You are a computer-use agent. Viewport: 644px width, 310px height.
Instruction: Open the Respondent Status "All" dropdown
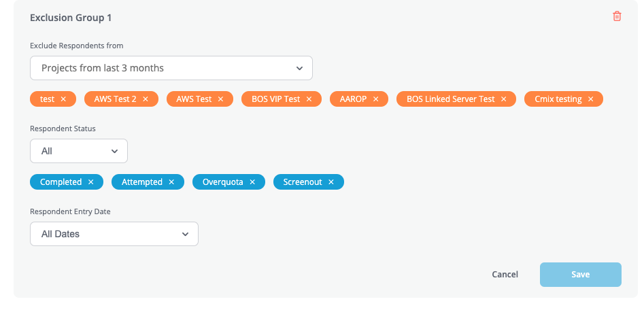coord(79,151)
